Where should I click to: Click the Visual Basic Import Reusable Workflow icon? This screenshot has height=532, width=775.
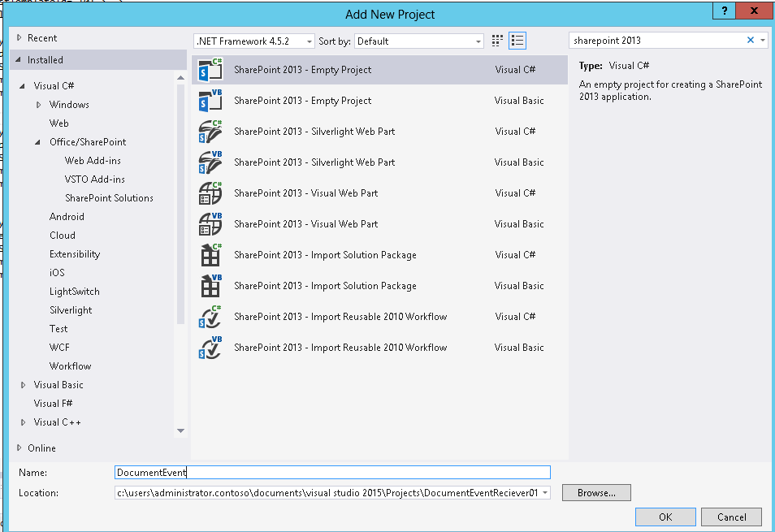pos(210,348)
